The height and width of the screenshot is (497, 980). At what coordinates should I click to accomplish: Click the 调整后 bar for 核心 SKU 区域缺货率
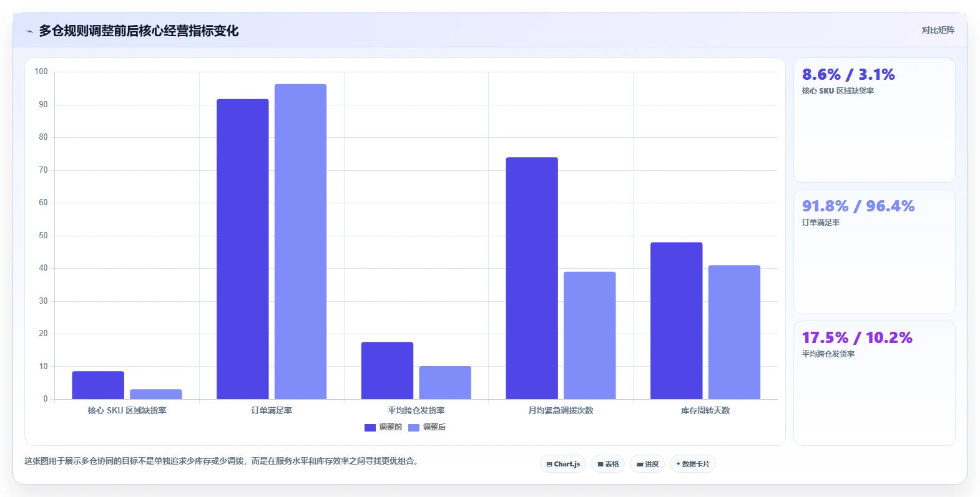[156, 394]
